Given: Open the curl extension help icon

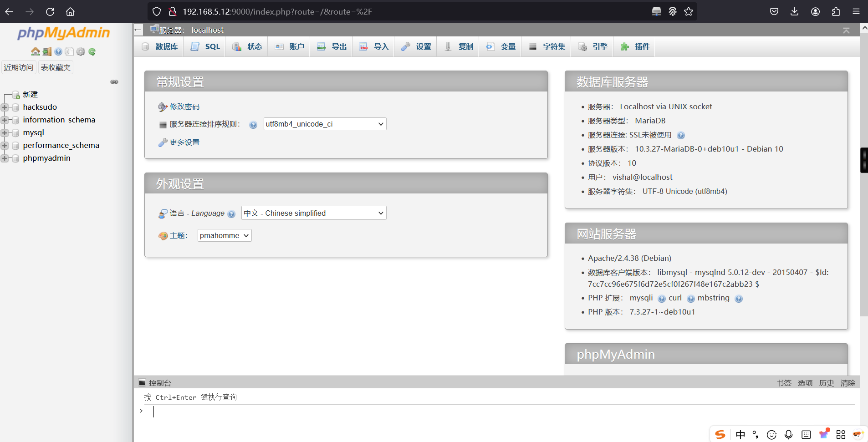Looking at the screenshot, I should coord(691,299).
